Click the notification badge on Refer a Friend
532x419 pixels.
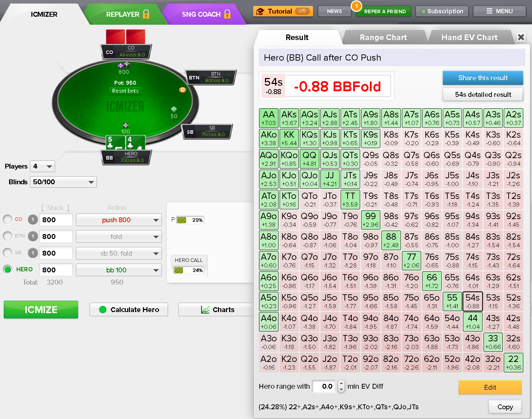(x=356, y=6)
